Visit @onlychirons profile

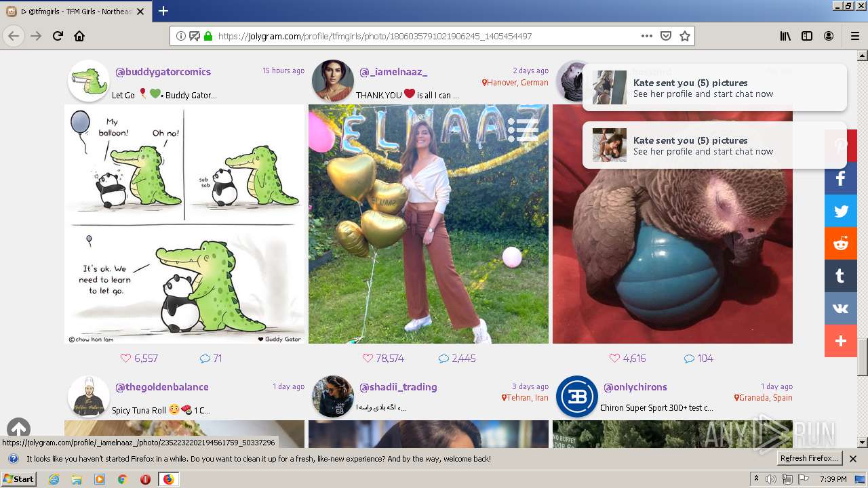[x=635, y=387]
